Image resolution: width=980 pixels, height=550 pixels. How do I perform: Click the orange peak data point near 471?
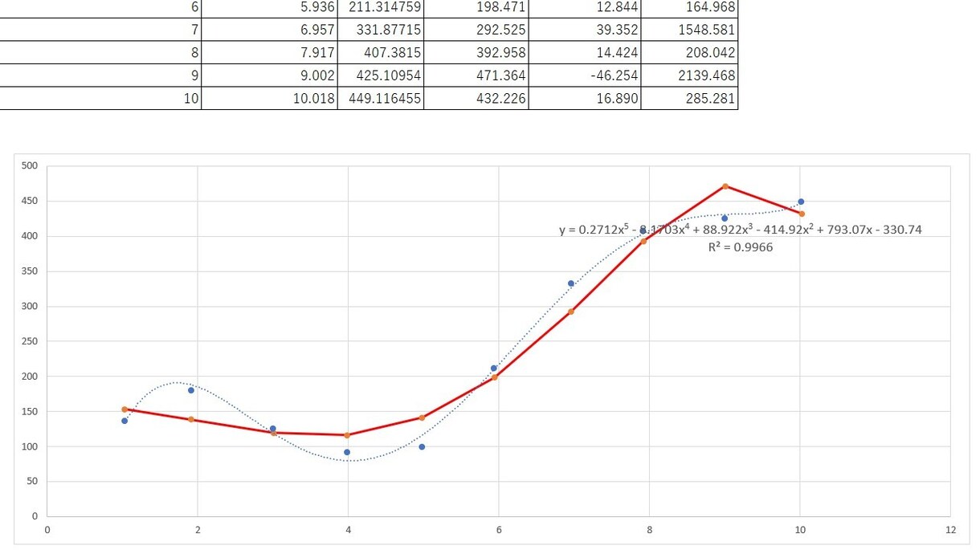725,186
